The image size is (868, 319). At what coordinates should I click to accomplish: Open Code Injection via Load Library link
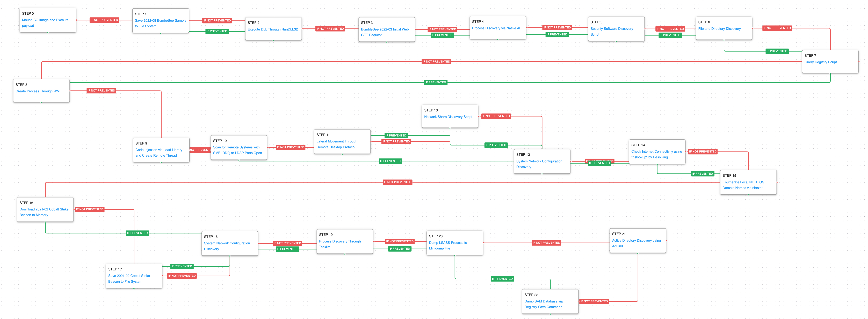(x=159, y=150)
